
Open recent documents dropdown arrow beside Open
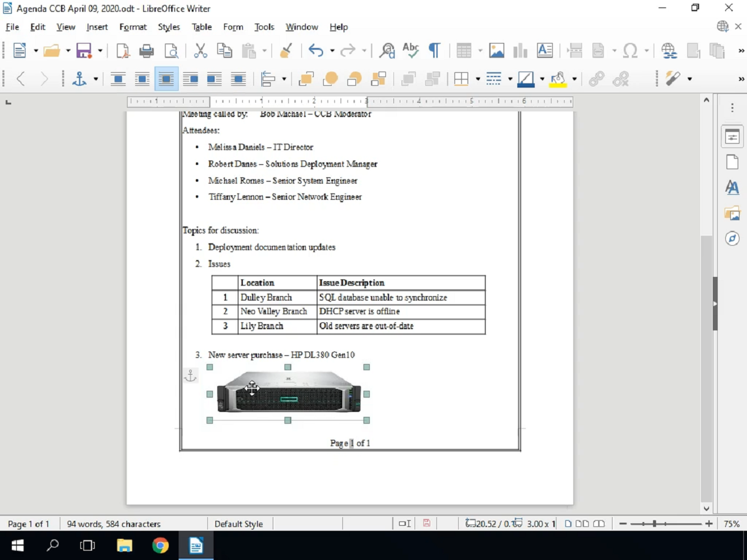68,51
